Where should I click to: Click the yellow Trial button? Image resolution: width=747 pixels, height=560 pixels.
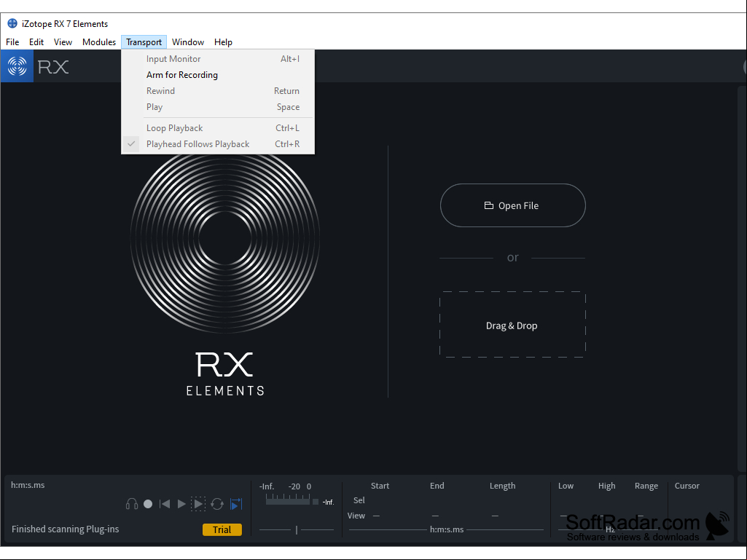[222, 529]
